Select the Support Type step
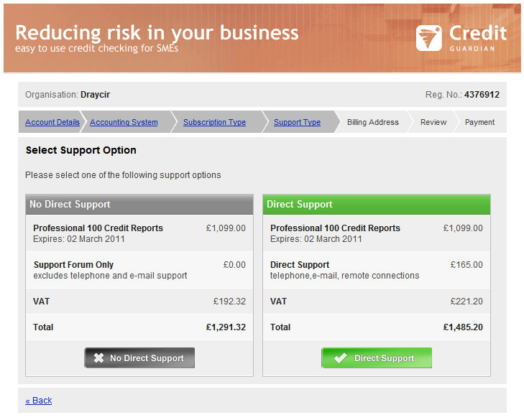Screen dimensions: 524x420 point(297,122)
